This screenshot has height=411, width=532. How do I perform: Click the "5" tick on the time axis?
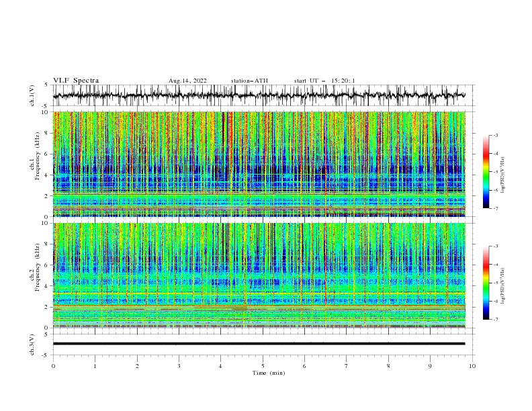coord(263,366)
